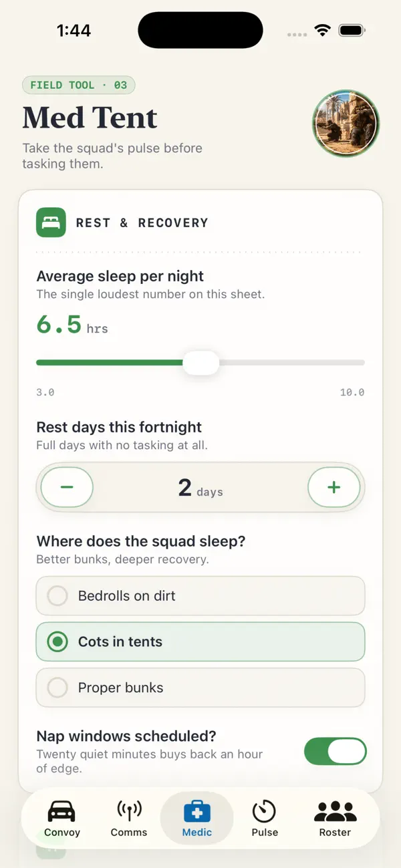Screen dimensions: 401x868
Task: Select the Cots in tents option
Action: pos(200,641)
